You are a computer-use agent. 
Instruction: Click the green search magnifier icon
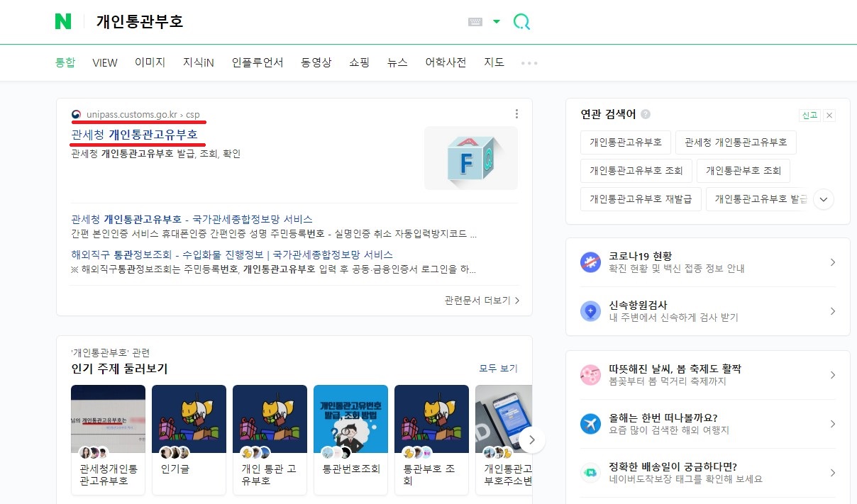(522, 22)
